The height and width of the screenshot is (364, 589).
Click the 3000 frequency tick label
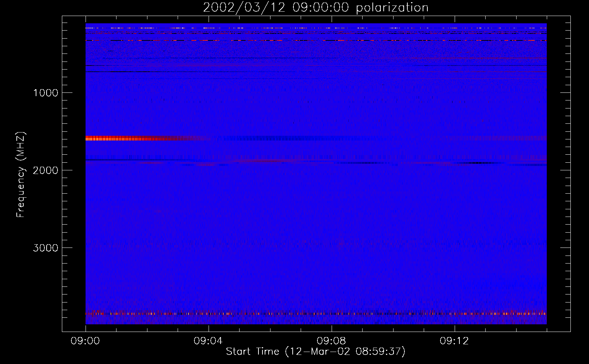pos(46,248)
